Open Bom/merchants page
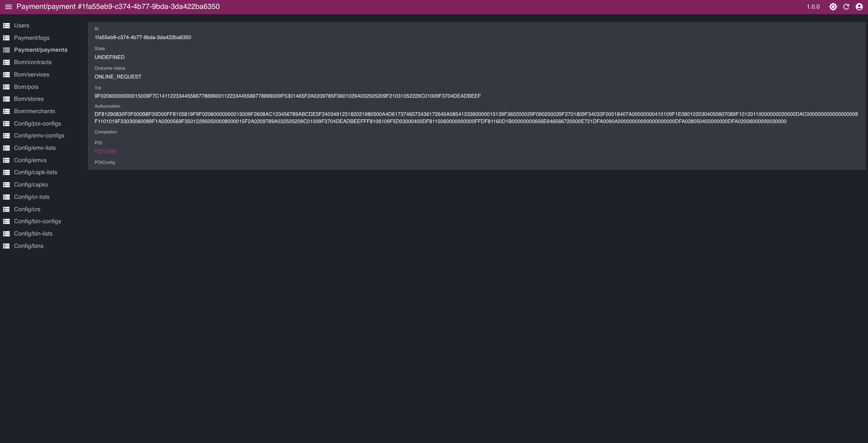 [34, 111]
